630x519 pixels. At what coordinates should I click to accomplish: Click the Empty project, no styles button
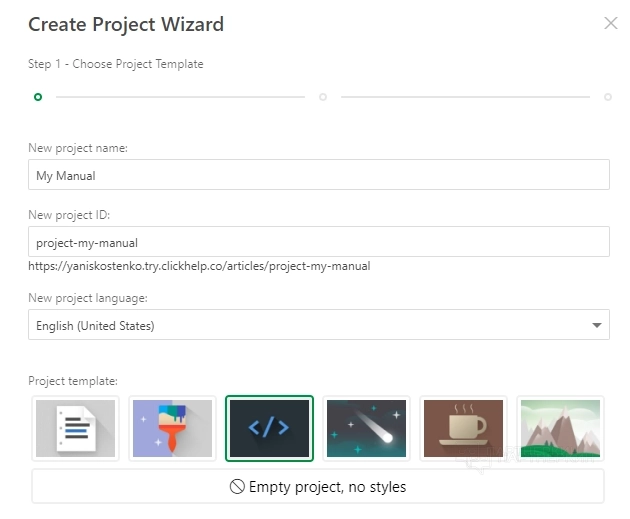[x=318, y=487]
